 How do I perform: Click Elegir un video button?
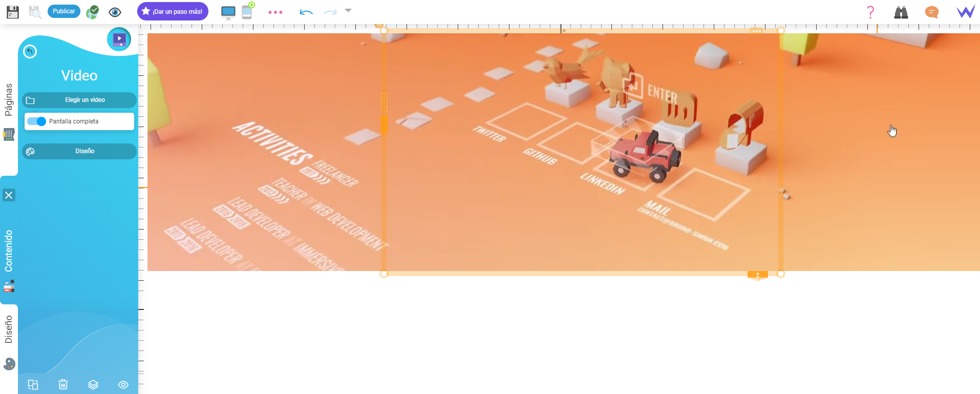79,100
